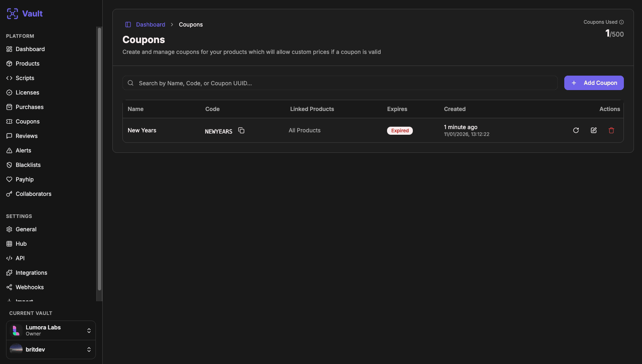Click the Purchases bag icon
Viewport: 642px width, 364px height.
pos(9,107)
